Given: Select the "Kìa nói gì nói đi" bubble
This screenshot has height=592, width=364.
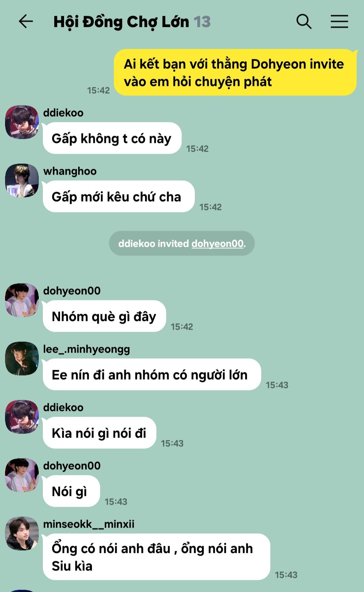Looking at the screenshot, I should (99, 433).
